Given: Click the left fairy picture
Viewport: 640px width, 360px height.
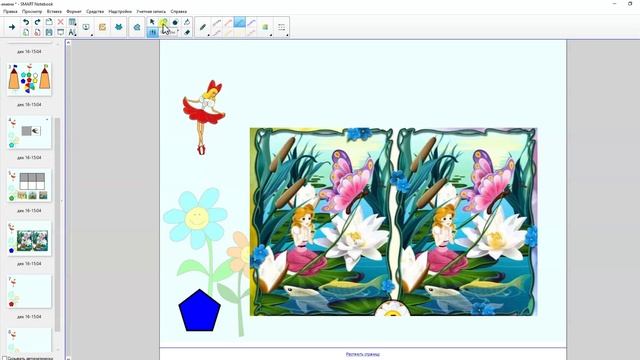Looking at the screenshot, I should 322,222.
